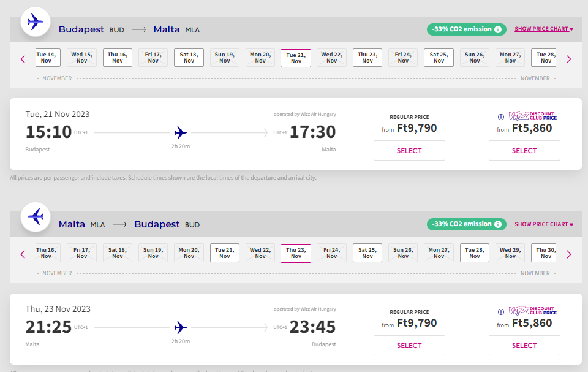588x372 pixels.
Task: Select Tue 21, Nov return date tab
Action: click(x=225, y=252)
